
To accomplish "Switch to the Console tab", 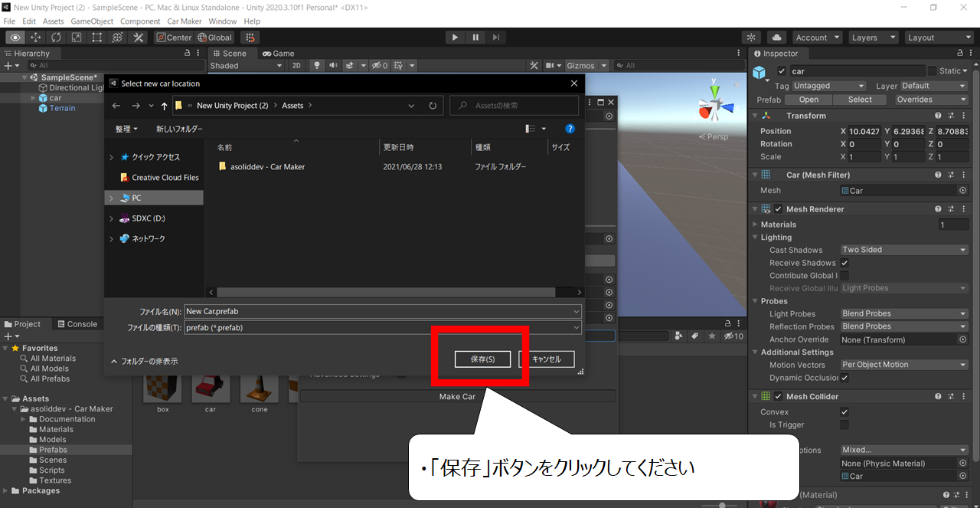I will click(77, 324).
